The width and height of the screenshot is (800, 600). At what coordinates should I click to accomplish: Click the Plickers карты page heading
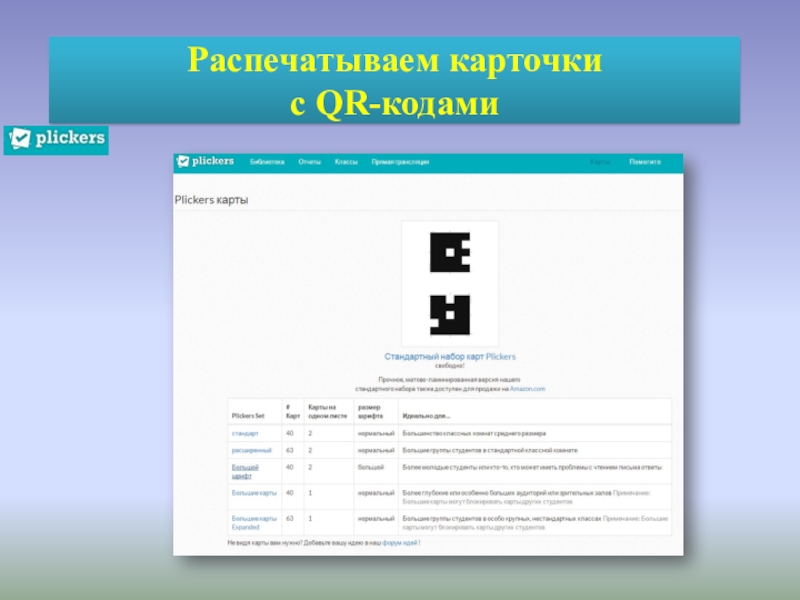(211, 200)
